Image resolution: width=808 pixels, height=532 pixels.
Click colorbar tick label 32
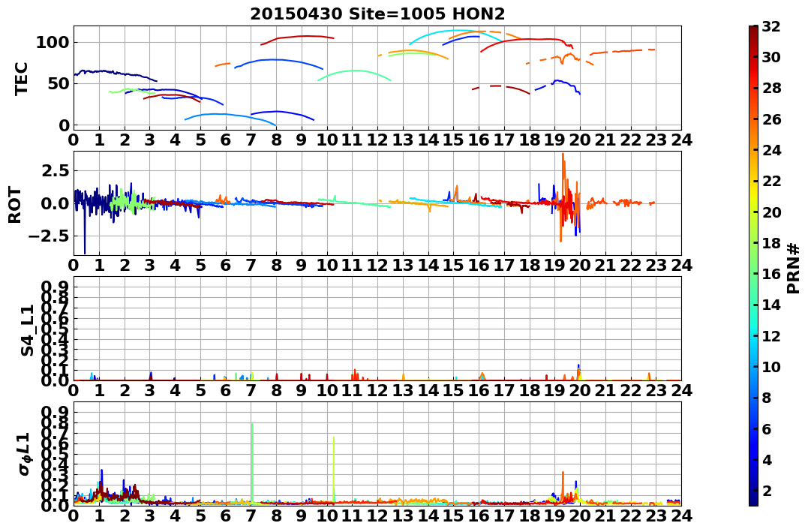pos(771,26)
